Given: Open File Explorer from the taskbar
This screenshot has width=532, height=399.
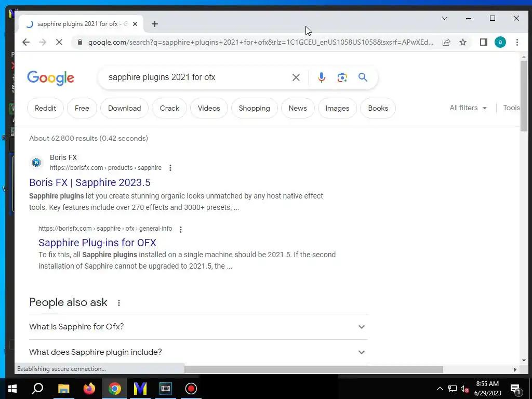Looking at the screenshot, I should (63, 389).
